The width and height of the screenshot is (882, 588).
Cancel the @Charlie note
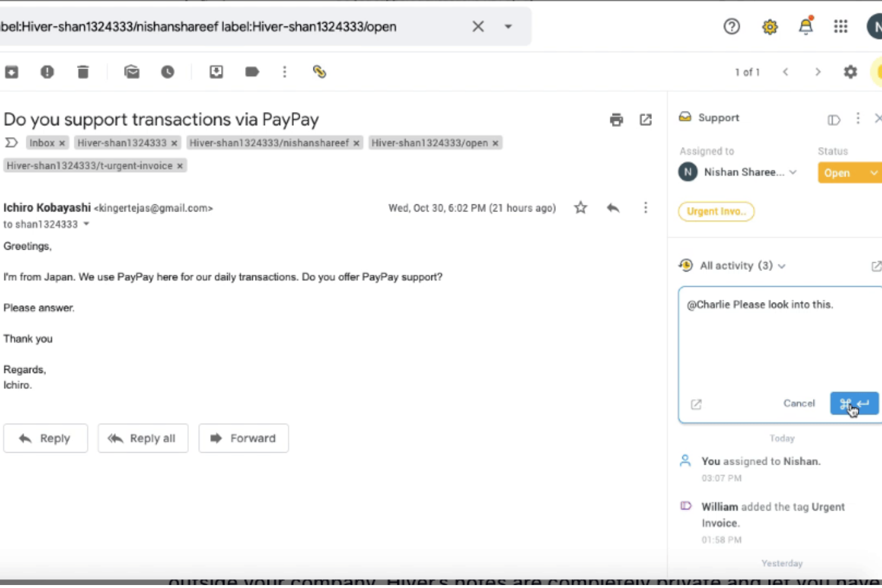click(799, 403)
